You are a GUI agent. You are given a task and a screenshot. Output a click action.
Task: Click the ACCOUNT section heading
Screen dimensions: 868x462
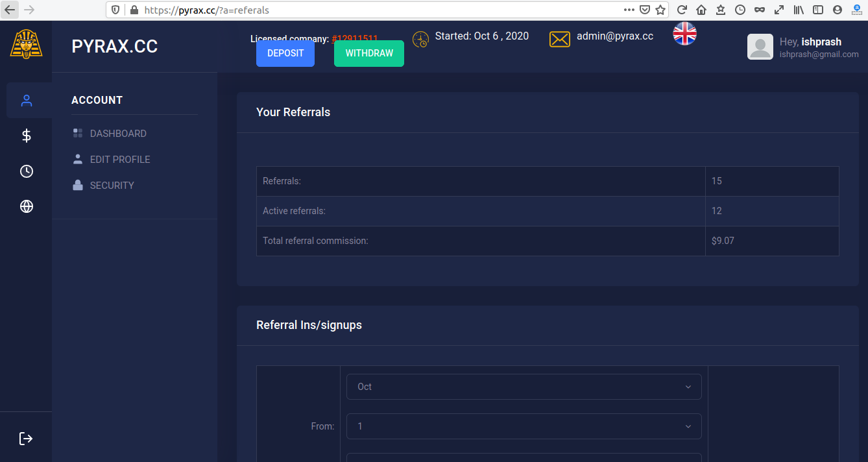tap(97, 100)
